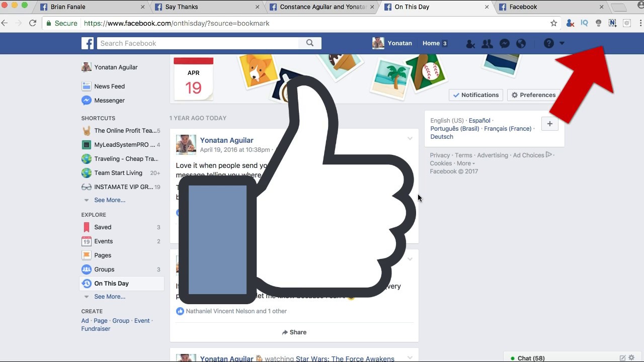
Task: Open options chevron on second post
Action: [410, 259]
